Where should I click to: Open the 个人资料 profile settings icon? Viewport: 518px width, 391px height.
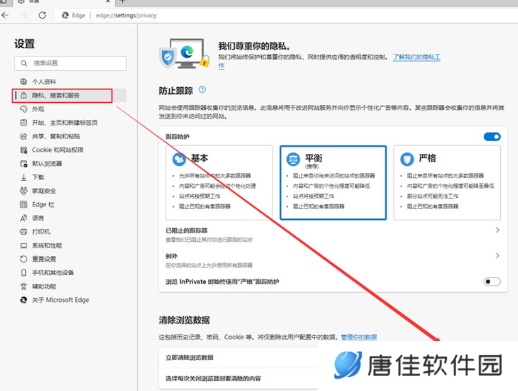click(x=23, y=81)
